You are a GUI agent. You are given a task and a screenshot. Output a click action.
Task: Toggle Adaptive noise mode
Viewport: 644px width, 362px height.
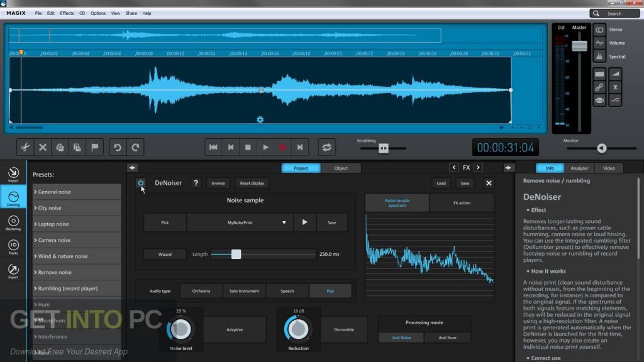pos(235,329)
